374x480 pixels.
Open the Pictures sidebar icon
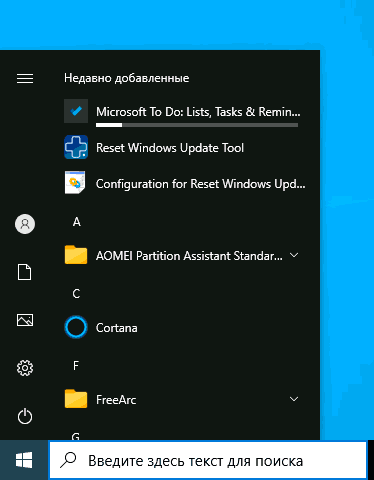coord(25,320)
